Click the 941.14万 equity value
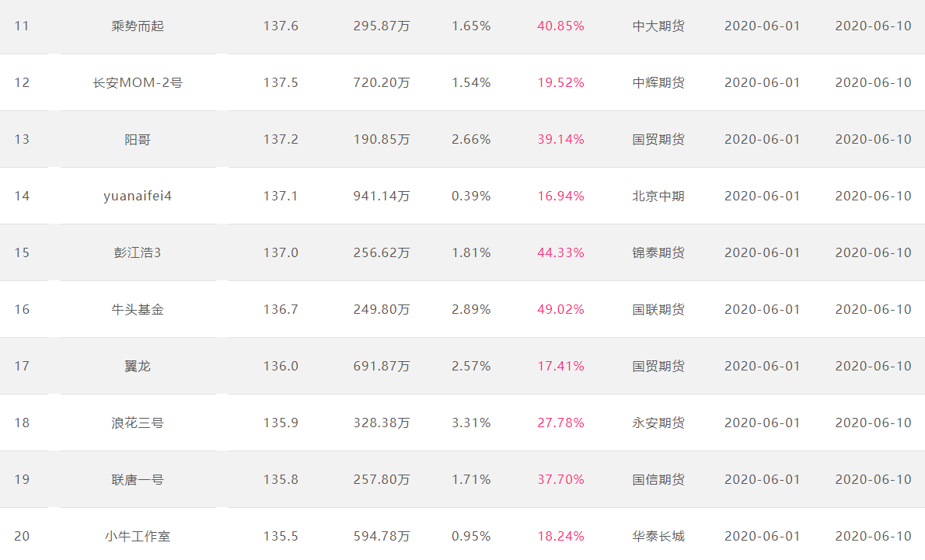This screenshot has height=560, width=925. (382, 196)
